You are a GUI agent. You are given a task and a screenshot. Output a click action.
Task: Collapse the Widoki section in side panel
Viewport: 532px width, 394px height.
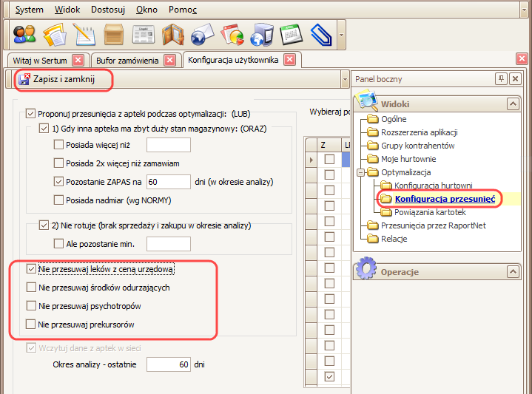[x=511, y=103]
